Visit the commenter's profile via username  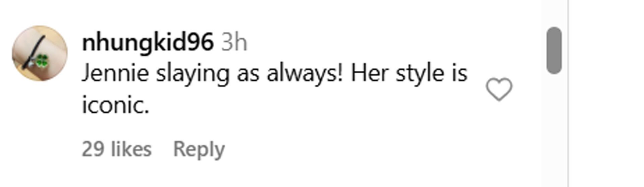(148, 43)
